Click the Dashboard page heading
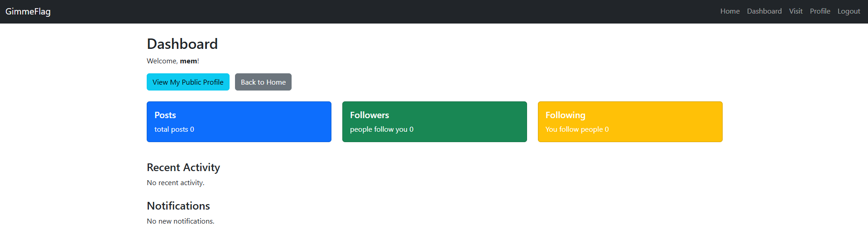 (x=182, y=44)
